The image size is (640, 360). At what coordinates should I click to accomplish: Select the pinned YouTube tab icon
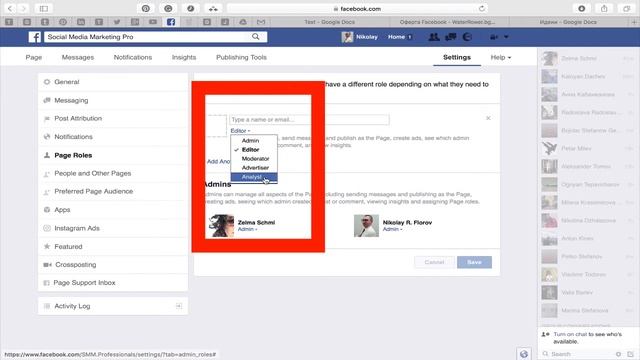pyautogui.click(x=153, y=22)
